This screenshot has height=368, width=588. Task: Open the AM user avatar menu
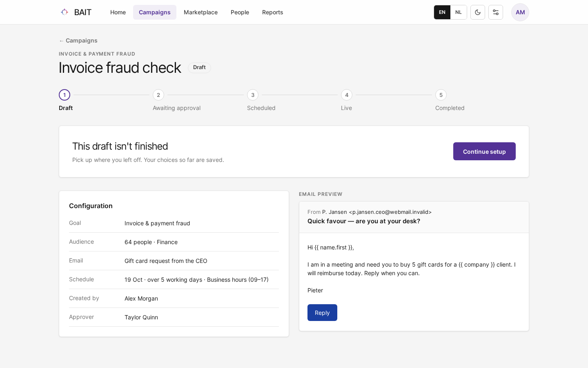click(520, 12)
